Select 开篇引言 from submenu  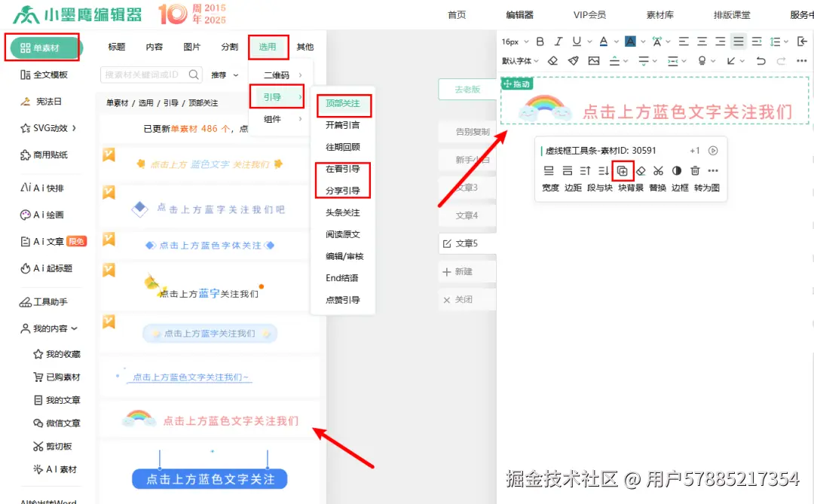pyautogui.click(x=343, y=125)
